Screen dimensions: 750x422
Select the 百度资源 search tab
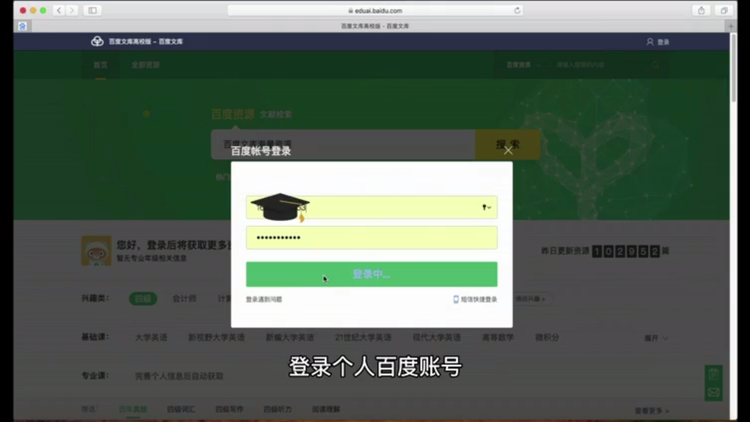tap(233, 114)
